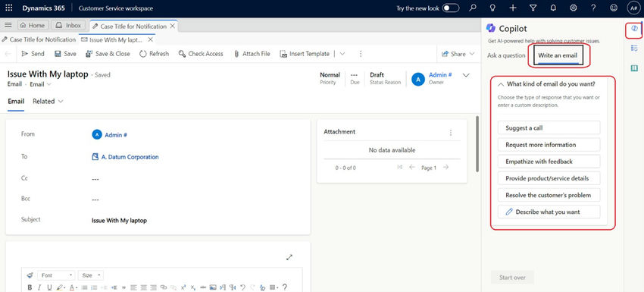Select Case Title for Notification sub-tab
Screen dimensions: 644x292
pos(39,40)
